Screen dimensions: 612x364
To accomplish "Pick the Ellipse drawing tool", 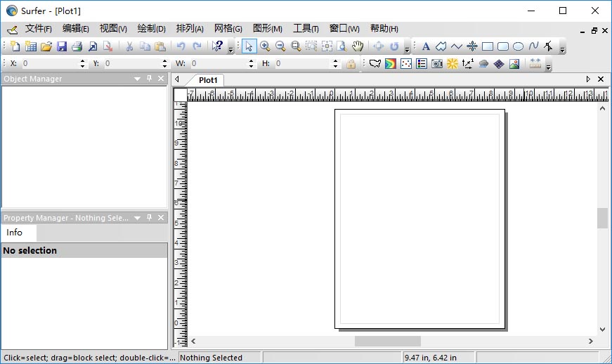I will point(518,46).
